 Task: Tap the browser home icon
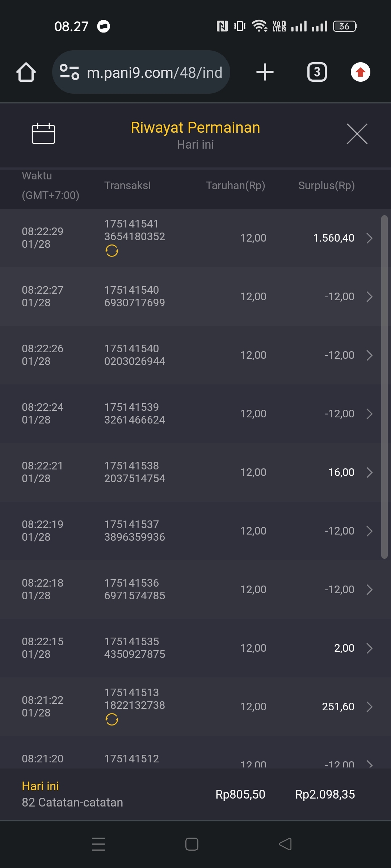[x=26, y=72]
